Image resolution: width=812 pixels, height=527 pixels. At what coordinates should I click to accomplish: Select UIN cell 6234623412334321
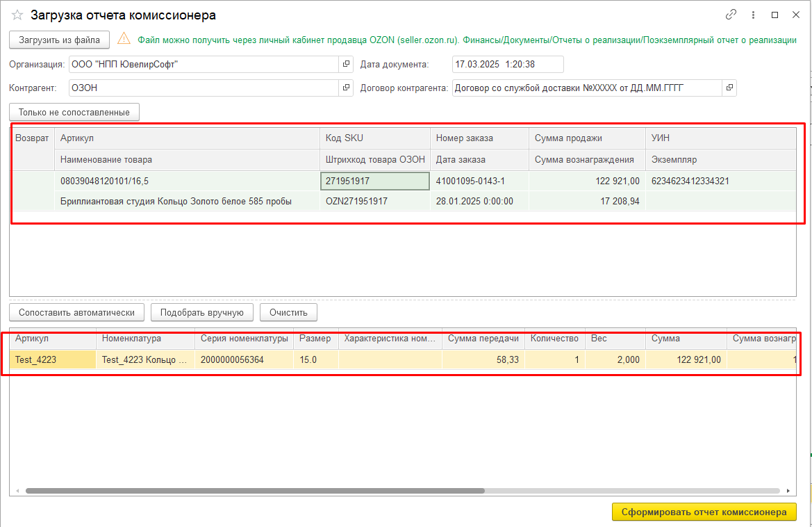[721, 181]
